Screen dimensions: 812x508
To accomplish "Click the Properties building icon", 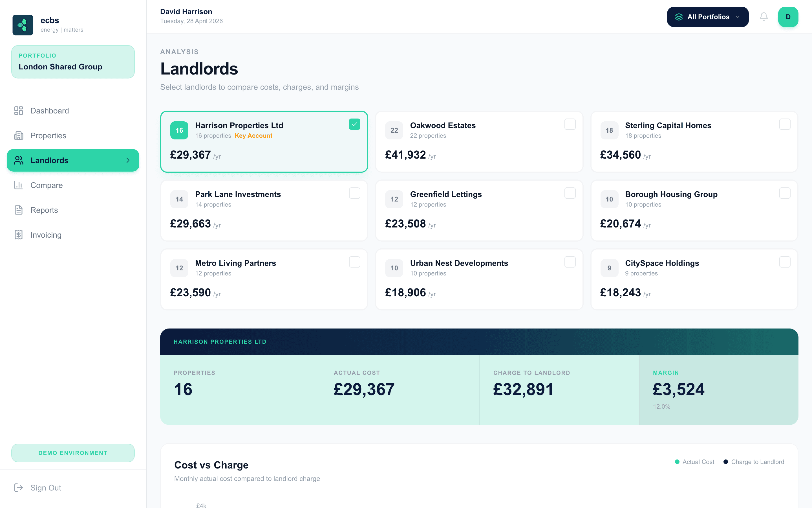I will (x=18, y=135).
